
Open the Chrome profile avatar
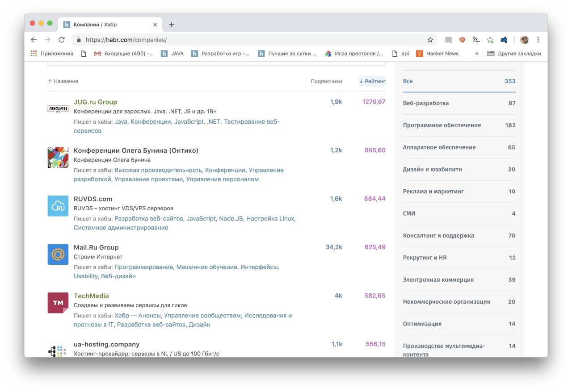[525, 40]
